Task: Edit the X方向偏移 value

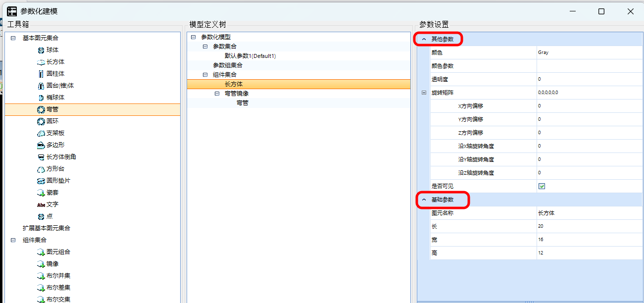Action: 589,105
